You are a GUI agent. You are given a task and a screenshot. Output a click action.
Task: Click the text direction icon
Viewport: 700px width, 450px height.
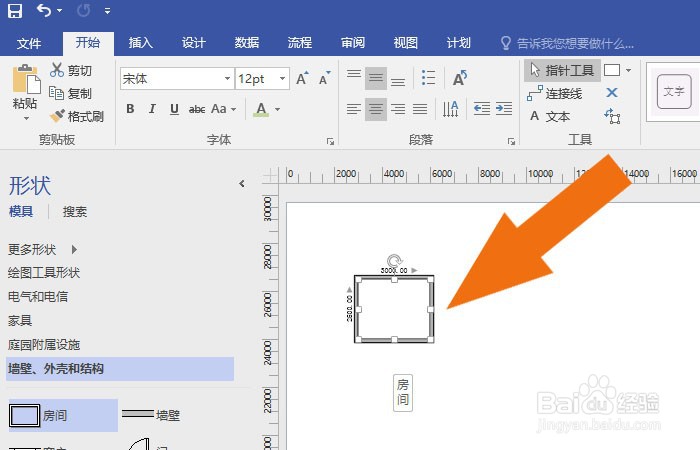(450, 109)
